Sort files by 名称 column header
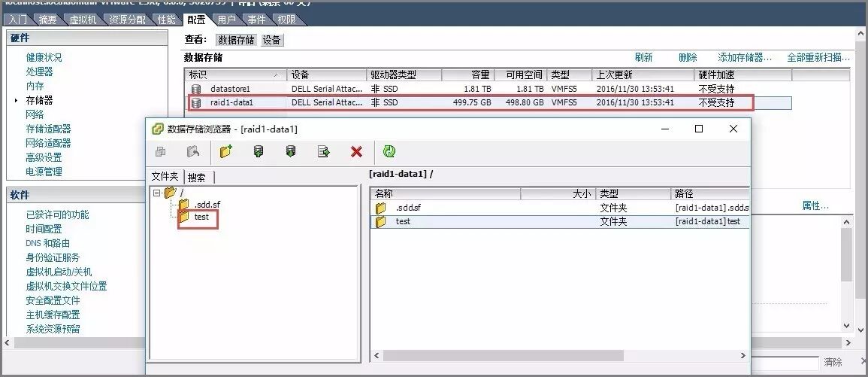Screen dimensions: 868x377 pos(446,193)
